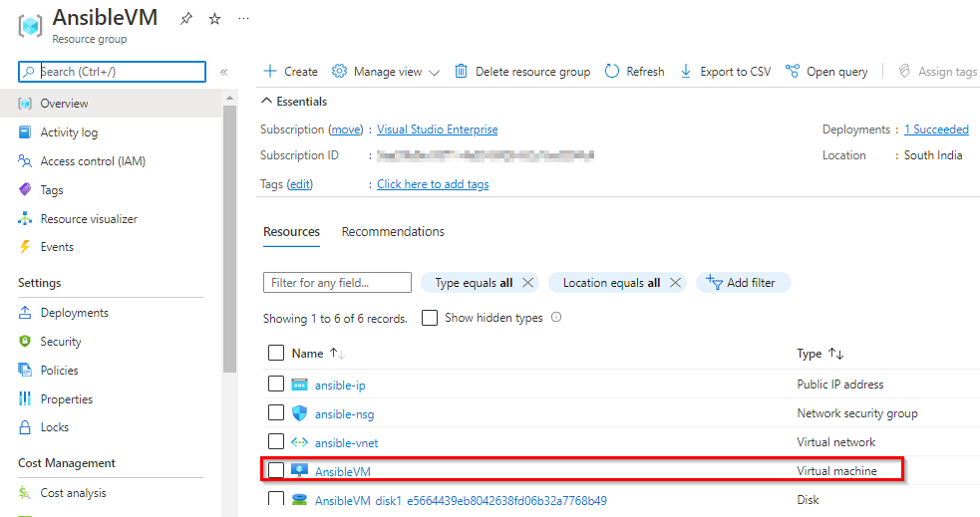
Task: Click the AnsibleVM virtual machine icon
Action: tap(299, 471)
